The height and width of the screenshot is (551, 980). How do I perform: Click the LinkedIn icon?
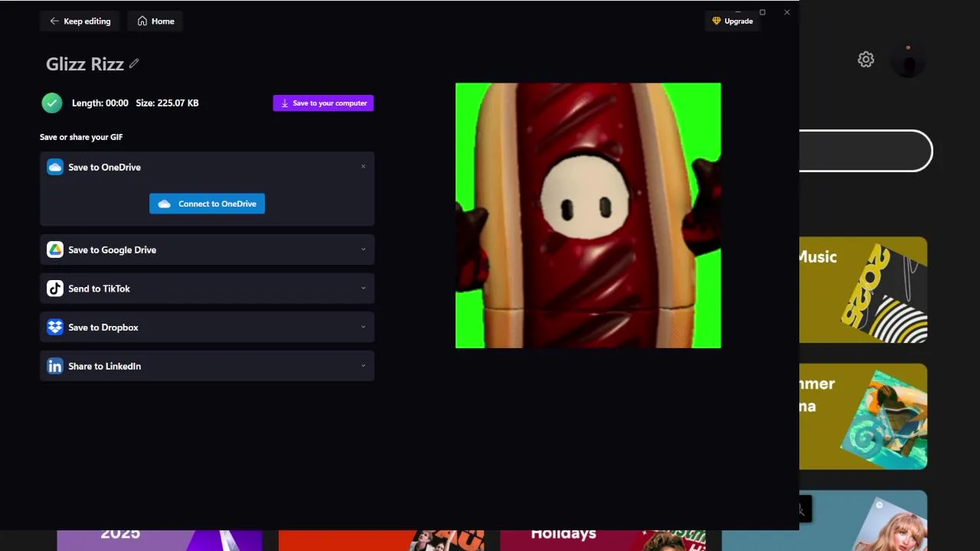55,366
